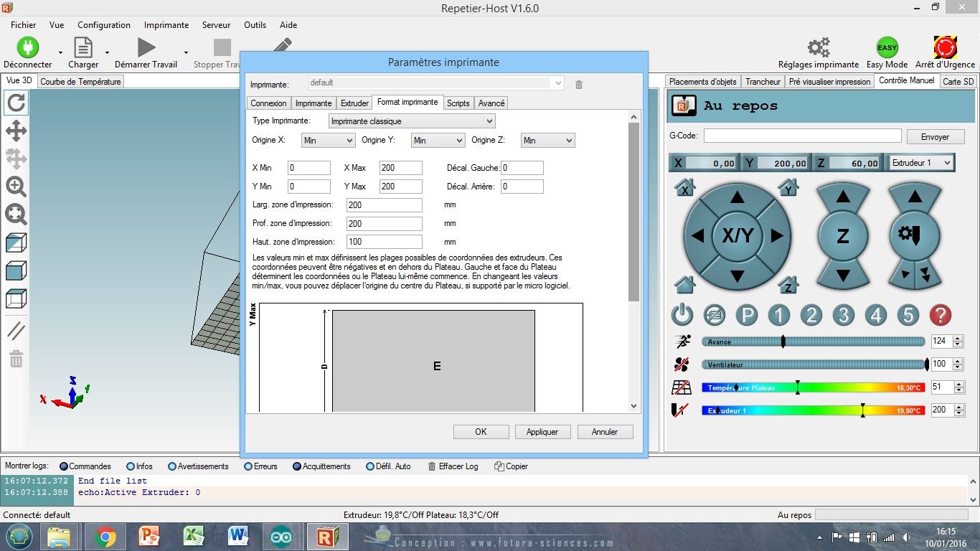Move Z axis up arrow
The width and height of the screenshot is (980, 551).
click(x=843, y=197)
